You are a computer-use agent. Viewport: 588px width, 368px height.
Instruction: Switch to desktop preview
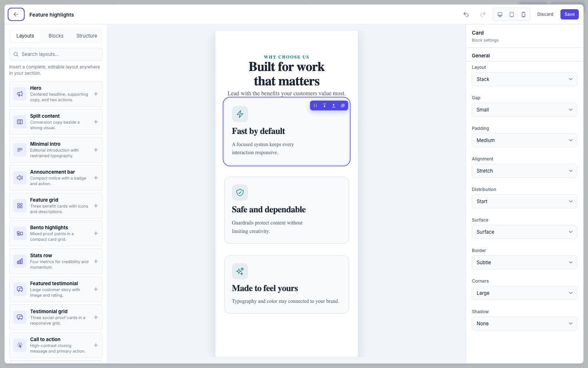tap(500, 14)
